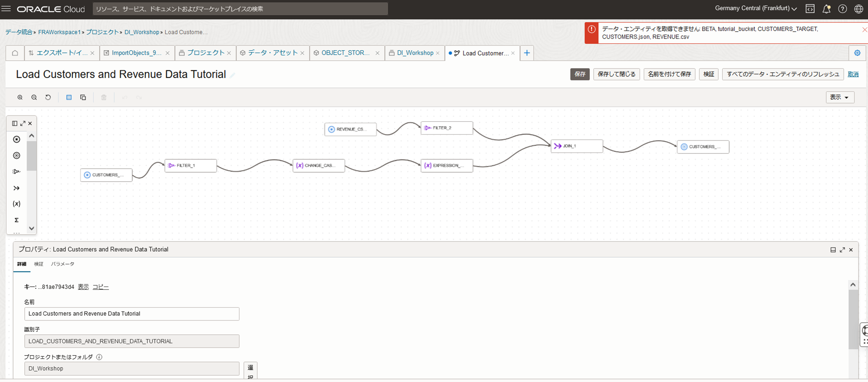Toggle the canvas grid guide icon
Viewport: 868px width, 382px height.
click(69, 98)
